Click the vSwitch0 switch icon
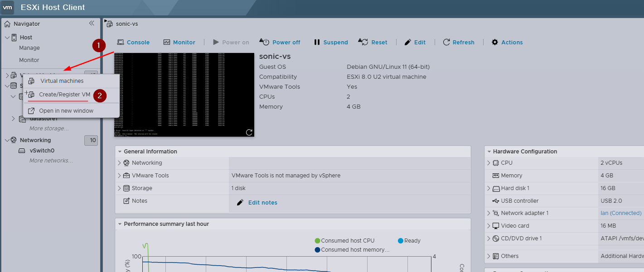 click(22, 151)
